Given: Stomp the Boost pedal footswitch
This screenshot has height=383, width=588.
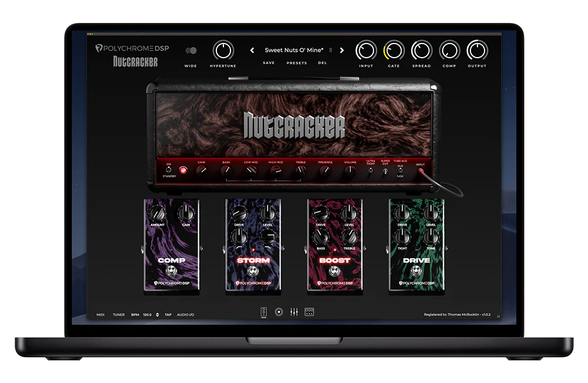Looking at the screenshot, I should point(335,271).
